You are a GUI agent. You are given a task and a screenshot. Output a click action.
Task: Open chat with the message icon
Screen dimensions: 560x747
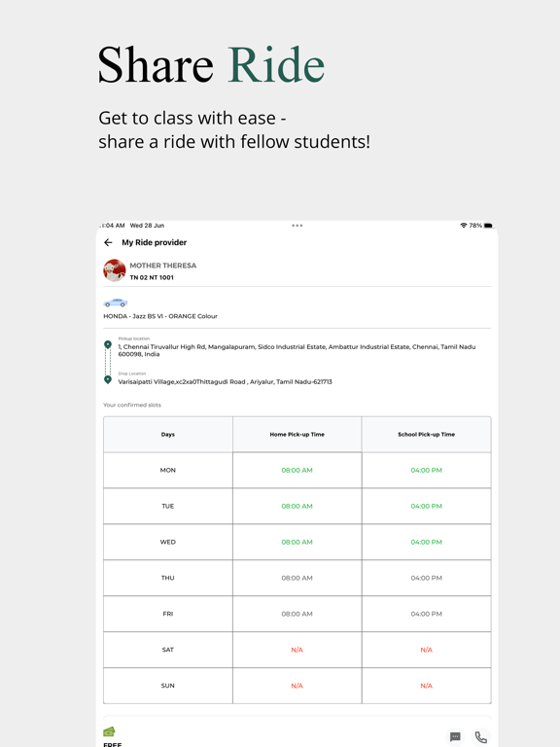pos(455,737)
